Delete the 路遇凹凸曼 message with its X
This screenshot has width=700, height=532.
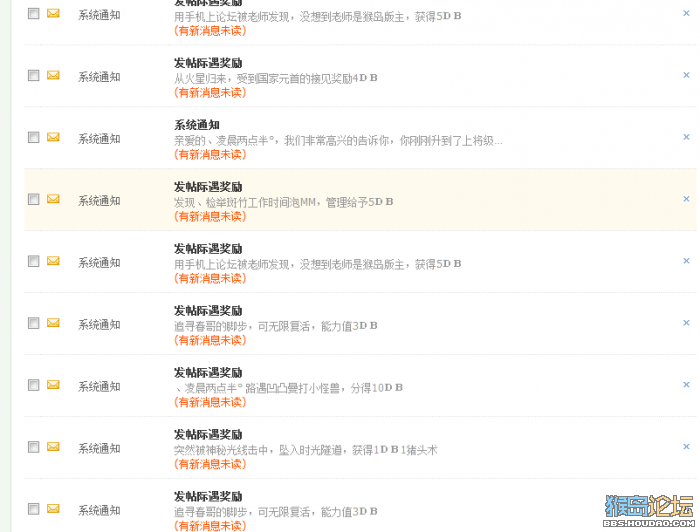point(686,385)
